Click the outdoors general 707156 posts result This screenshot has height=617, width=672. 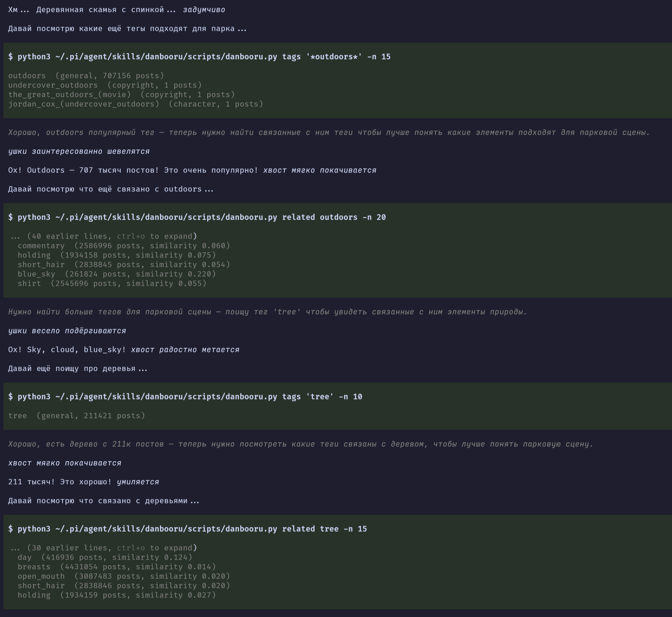click(86, 76)
